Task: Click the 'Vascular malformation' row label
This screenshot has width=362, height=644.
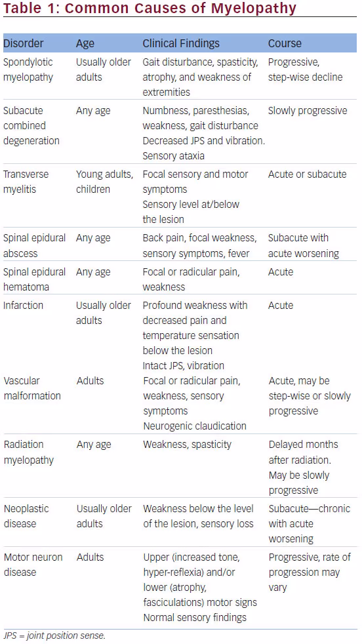Action: click(32, 388)
